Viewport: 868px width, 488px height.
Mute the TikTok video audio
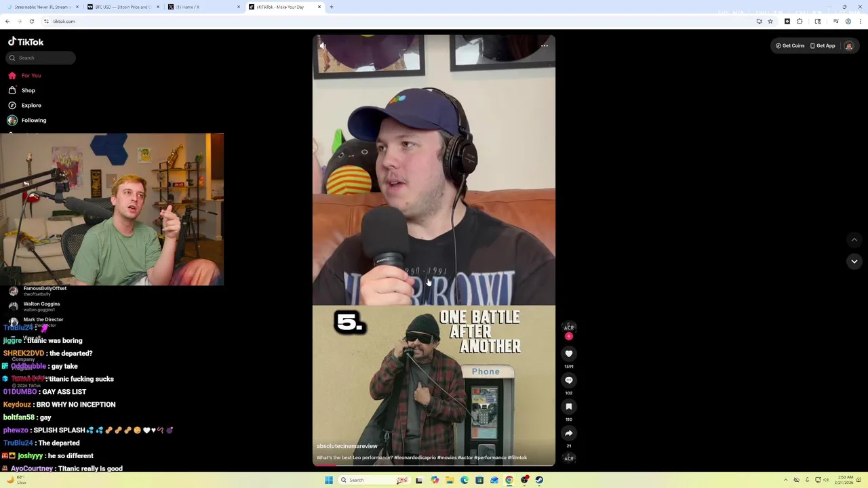(x=323, y=46)
